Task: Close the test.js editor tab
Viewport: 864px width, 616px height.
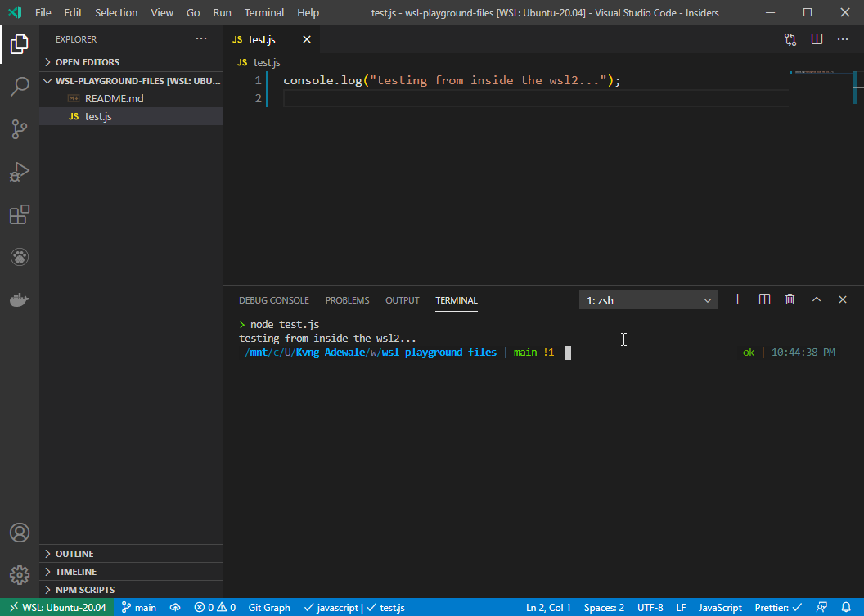Action: click(306, 39)
